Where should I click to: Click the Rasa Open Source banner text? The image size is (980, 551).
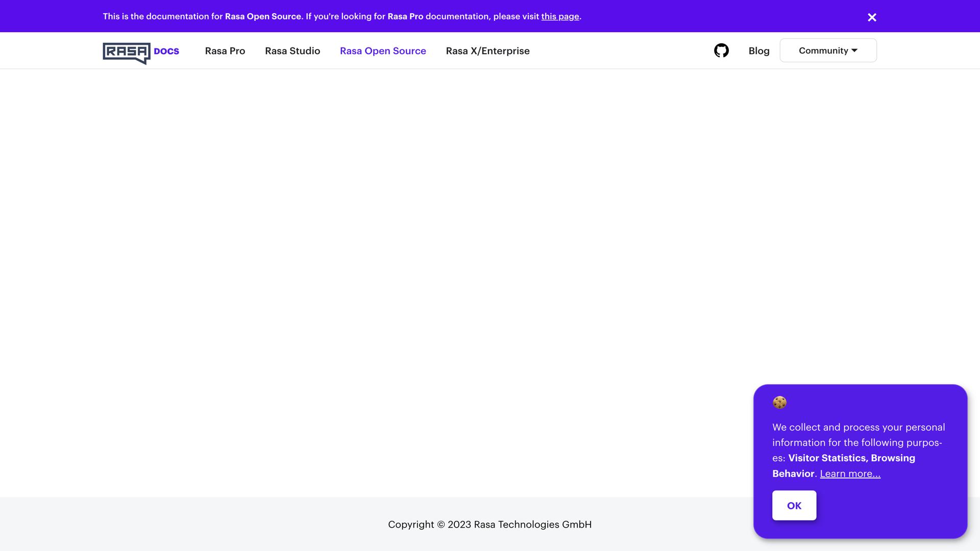263,16
